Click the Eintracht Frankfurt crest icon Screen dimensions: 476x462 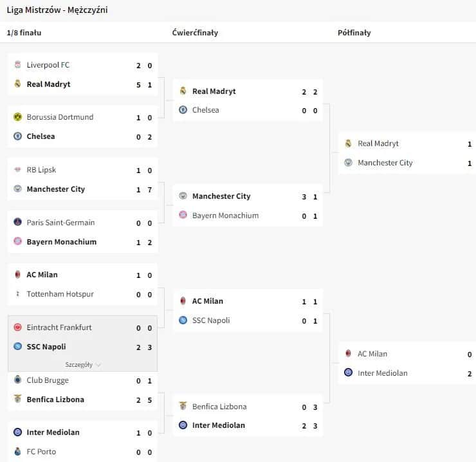(x=17, y=328)
